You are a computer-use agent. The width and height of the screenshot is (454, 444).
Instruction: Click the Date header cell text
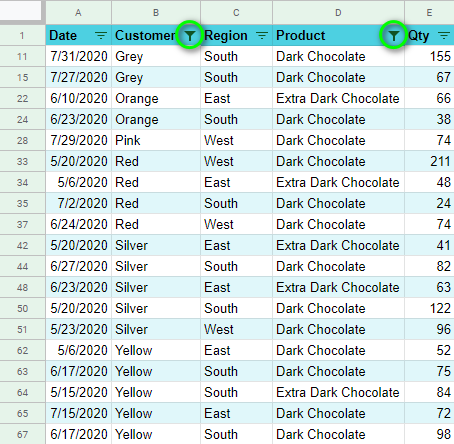pos(63,35)
